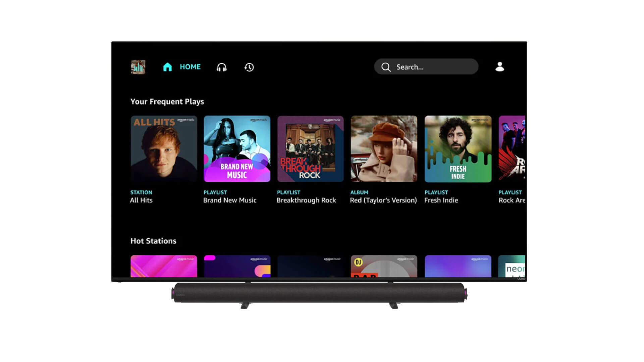
Task: Expand the Hot Stations section
Action: pyautogui.click(x=154, y=240)
